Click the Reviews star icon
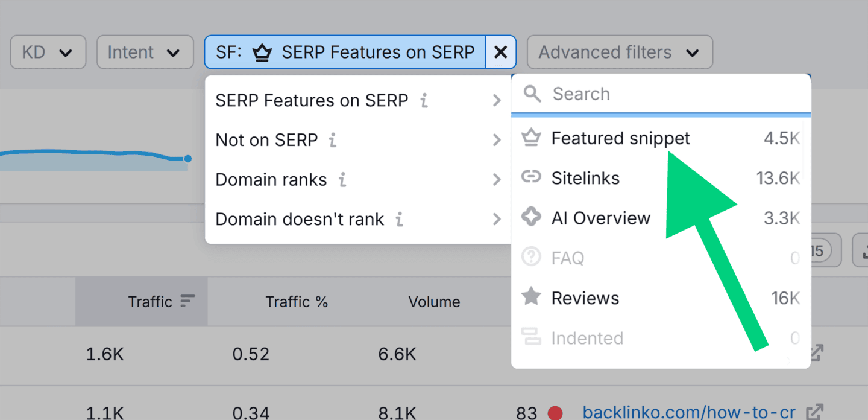This screenshot has width=868, height=420. pos(531,297)
